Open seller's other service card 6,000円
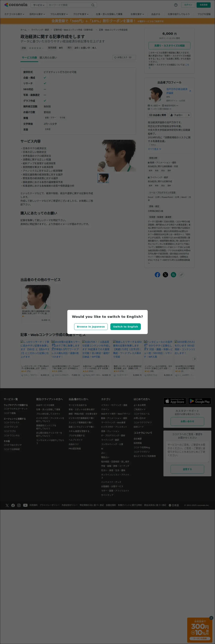 click(x=36, y=304)
